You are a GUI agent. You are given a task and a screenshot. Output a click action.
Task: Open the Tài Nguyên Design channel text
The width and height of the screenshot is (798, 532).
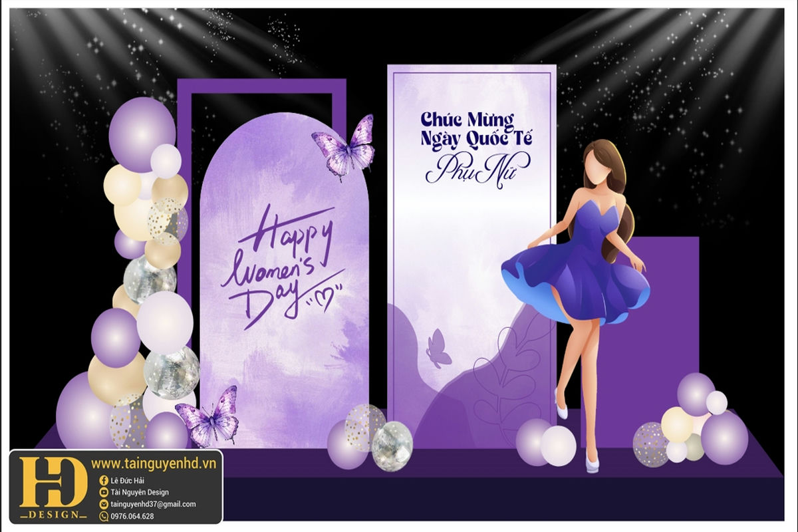[x=139, y=492]
